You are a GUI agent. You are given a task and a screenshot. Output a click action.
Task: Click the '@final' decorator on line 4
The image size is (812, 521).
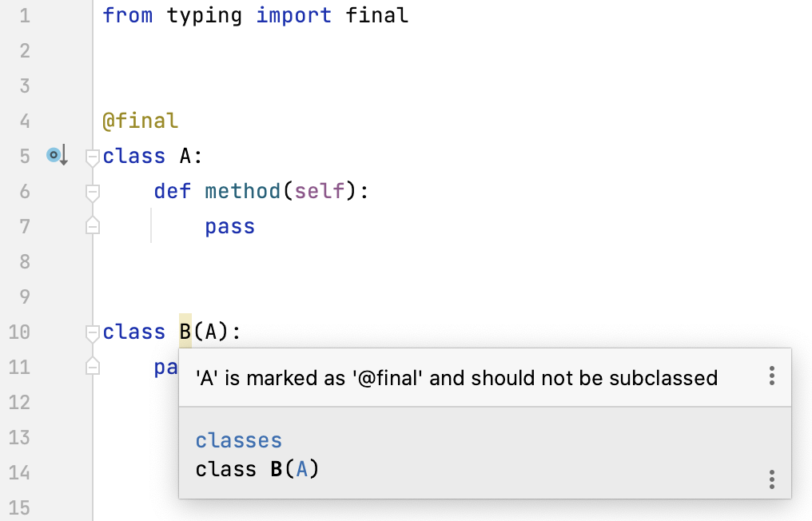pyautogui.click(x=141, y=120)
